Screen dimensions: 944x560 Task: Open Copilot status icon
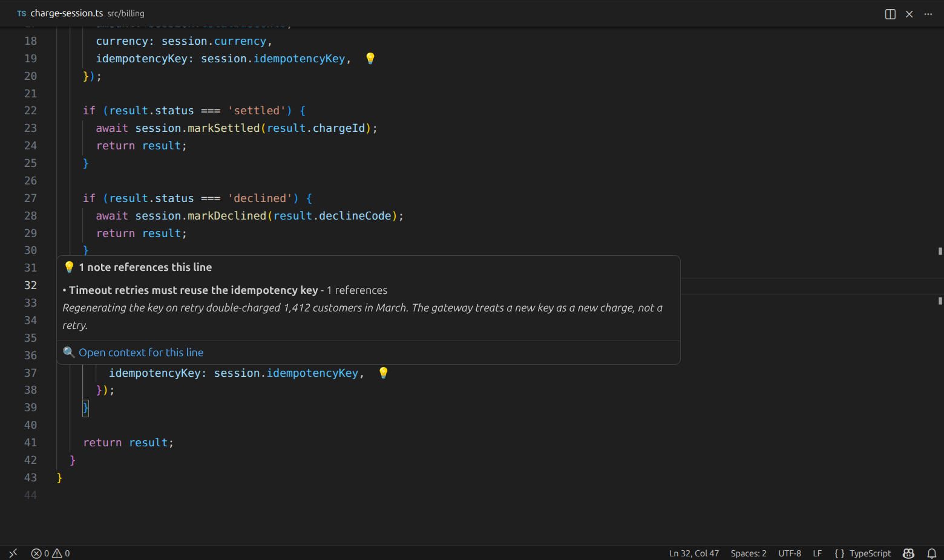point(908,553)
